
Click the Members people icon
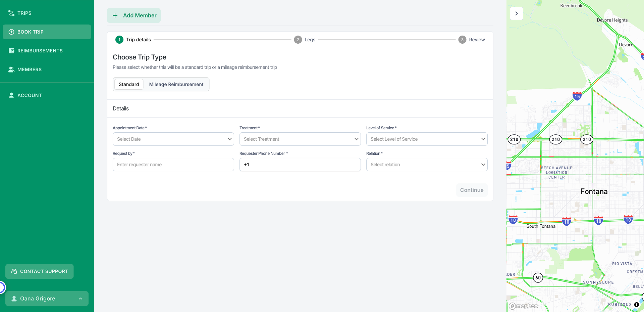(x=11, y=70)
